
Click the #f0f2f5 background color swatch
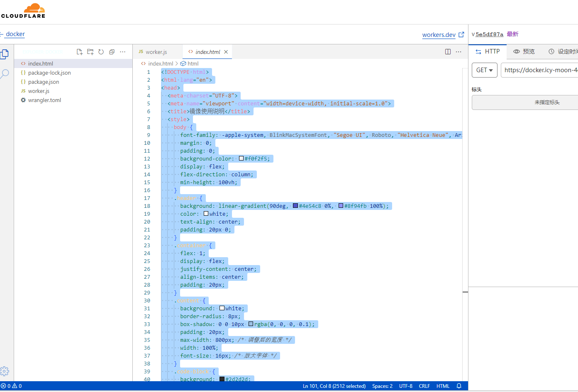241,158
